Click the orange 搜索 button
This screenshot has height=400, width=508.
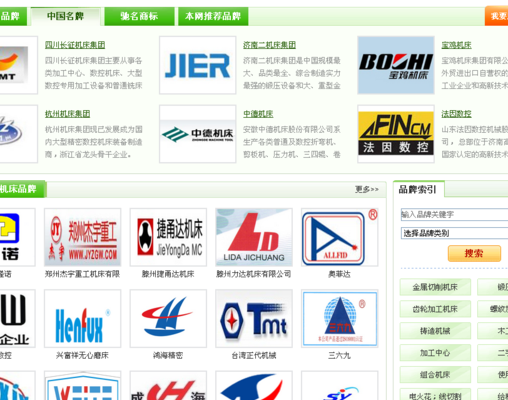474,254
